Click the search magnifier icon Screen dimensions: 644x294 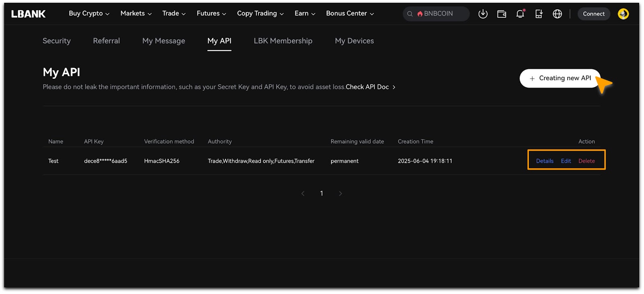coord(410,14)
